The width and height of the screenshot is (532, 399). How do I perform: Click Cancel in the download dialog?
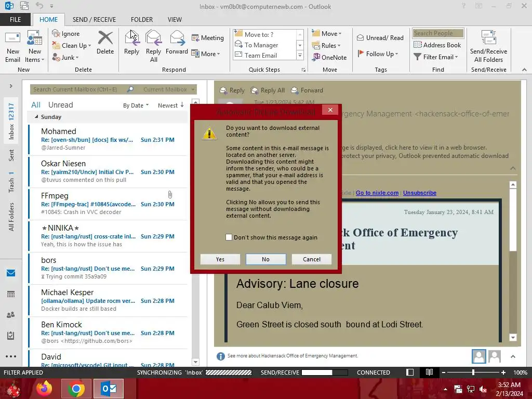pos(312,259)
